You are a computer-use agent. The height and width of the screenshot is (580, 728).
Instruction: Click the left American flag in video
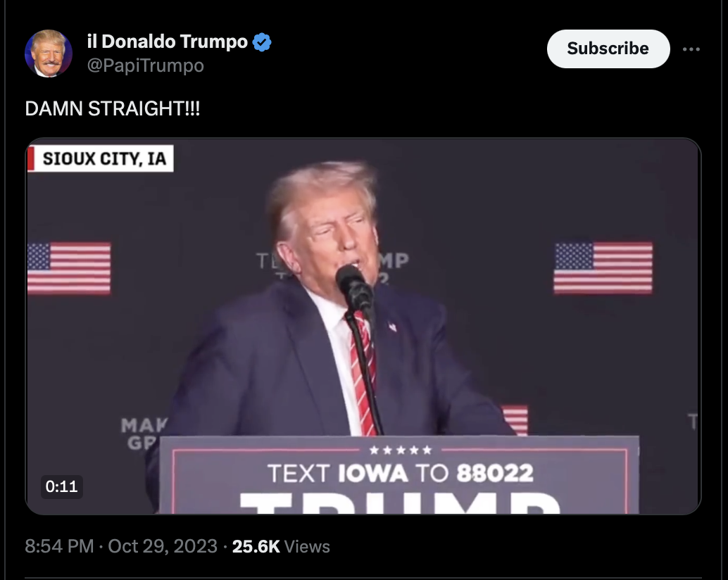69,268
